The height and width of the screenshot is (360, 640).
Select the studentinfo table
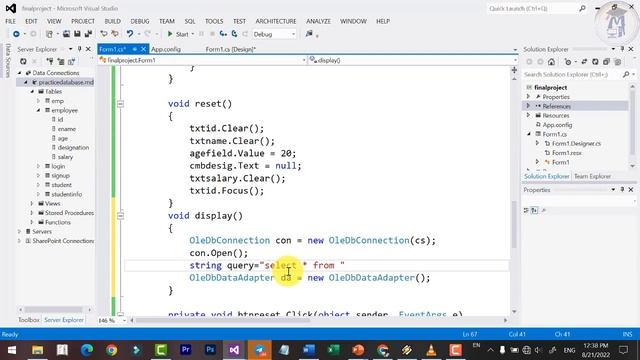67,194
